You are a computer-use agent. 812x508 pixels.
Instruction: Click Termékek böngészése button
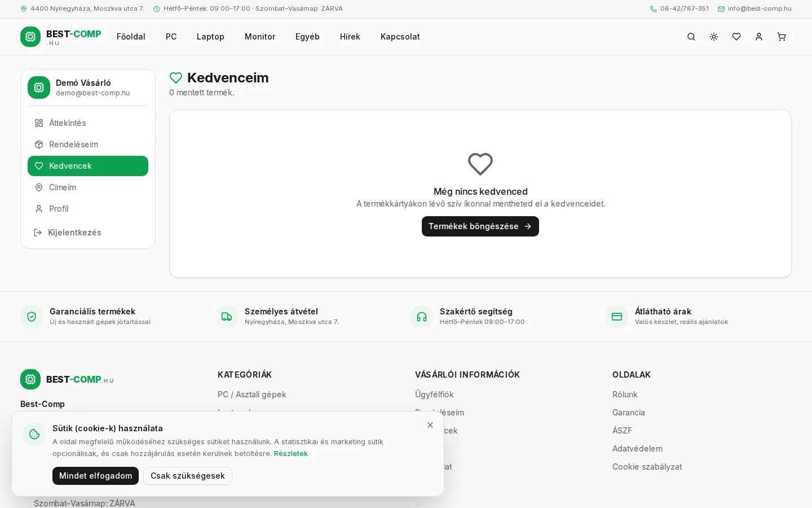[x=480, y=226]
